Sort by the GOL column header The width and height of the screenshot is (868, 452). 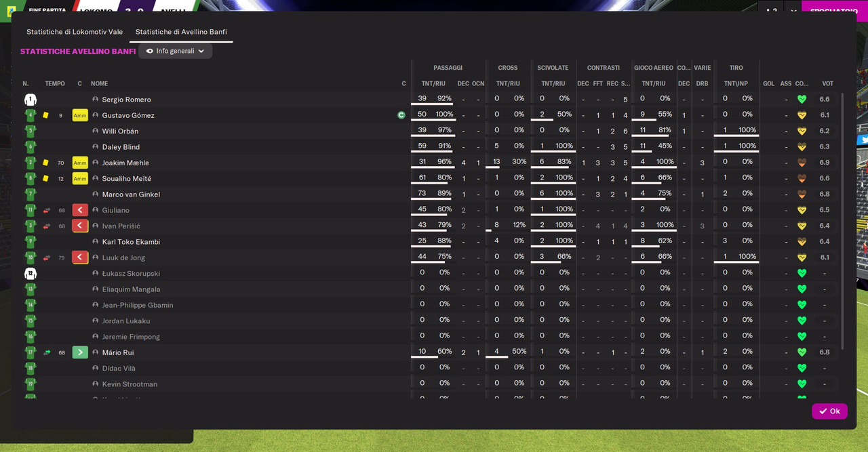pyautogui.click(x=768, y=84)
